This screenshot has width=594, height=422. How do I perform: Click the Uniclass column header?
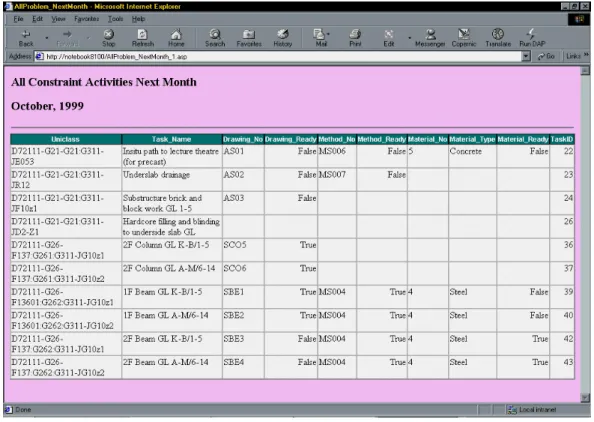pos(66,139)
